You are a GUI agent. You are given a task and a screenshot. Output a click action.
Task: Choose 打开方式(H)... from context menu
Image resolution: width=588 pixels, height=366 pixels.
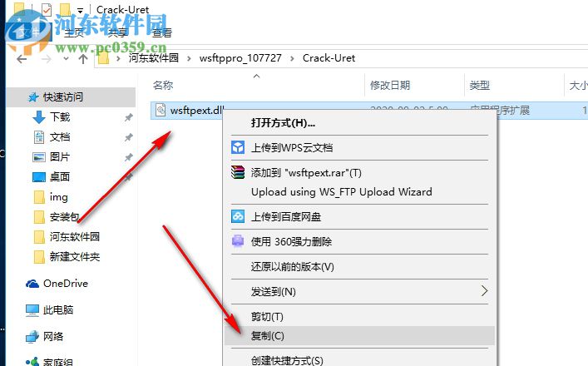click(360, 123)
